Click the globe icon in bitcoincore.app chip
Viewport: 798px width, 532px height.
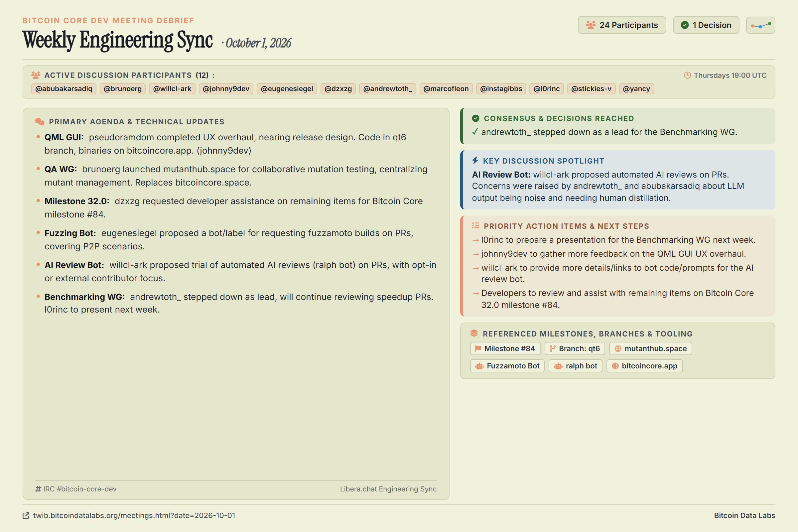pyautogui.click(x=615, y=366)
